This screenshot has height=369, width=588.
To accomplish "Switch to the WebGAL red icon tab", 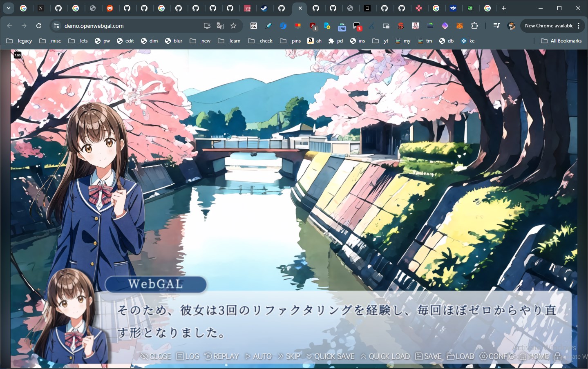I will 247,8.
